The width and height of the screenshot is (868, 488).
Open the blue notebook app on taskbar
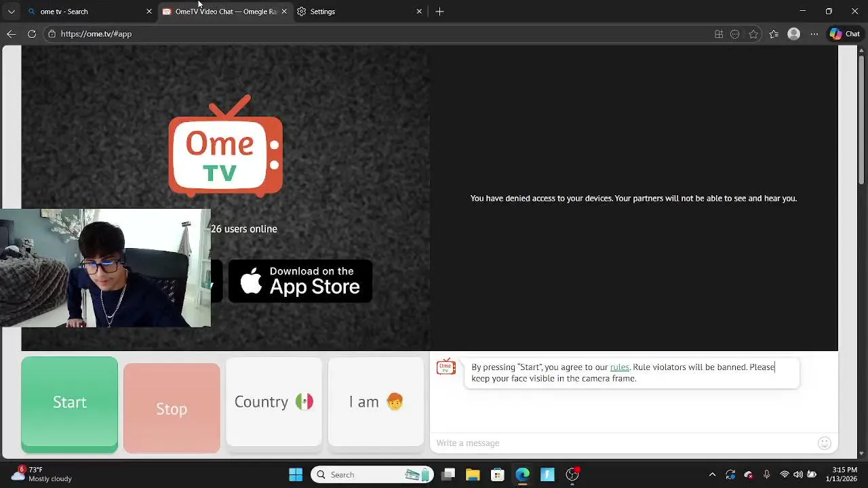tap(547, 474)
